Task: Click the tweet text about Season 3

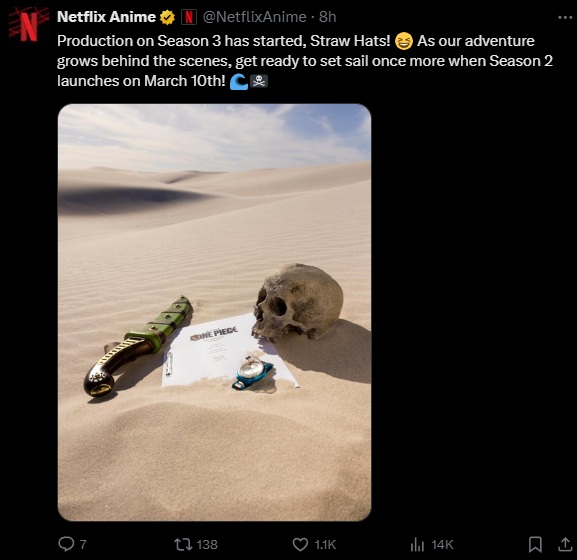Action: (x=305, y=61)
